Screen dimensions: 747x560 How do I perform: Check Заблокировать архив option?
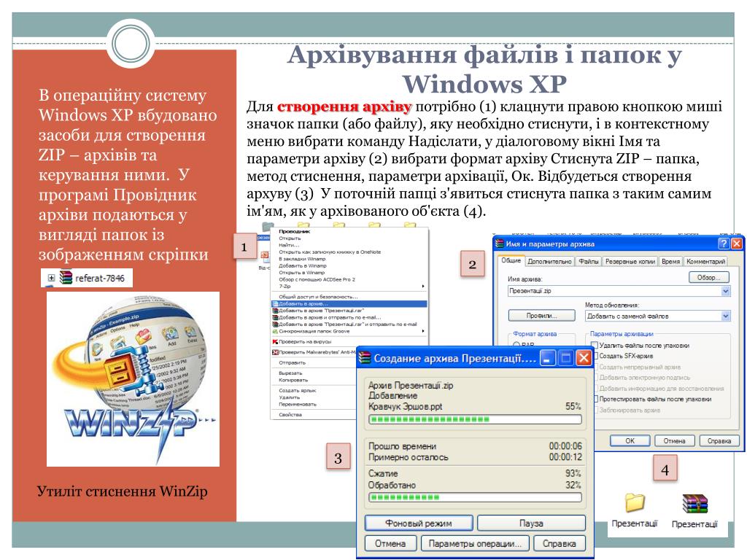pos(595,410)
